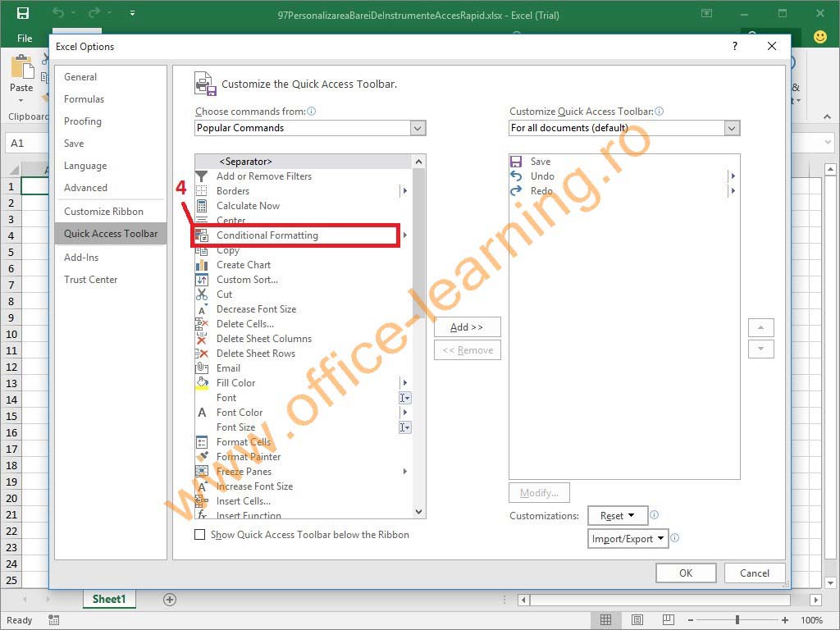Click the Format Painter brush icon
The height and width of the screenshot is (630, 840).
pos(202,456)
